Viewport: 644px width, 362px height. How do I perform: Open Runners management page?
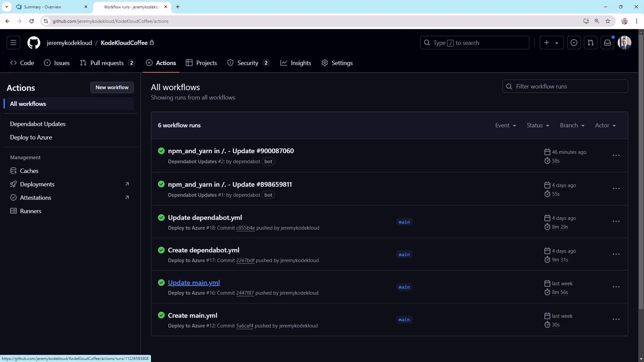pos(31,211)
